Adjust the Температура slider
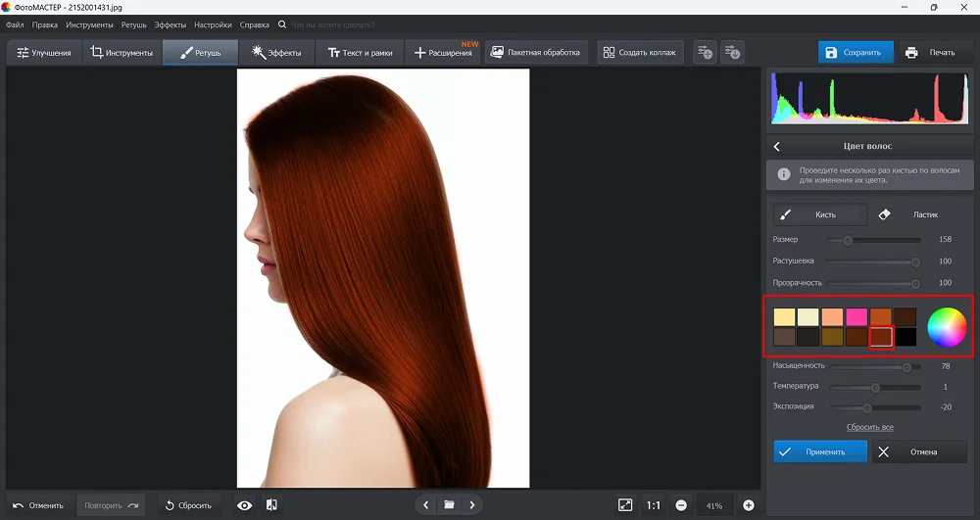 [875, 388]
